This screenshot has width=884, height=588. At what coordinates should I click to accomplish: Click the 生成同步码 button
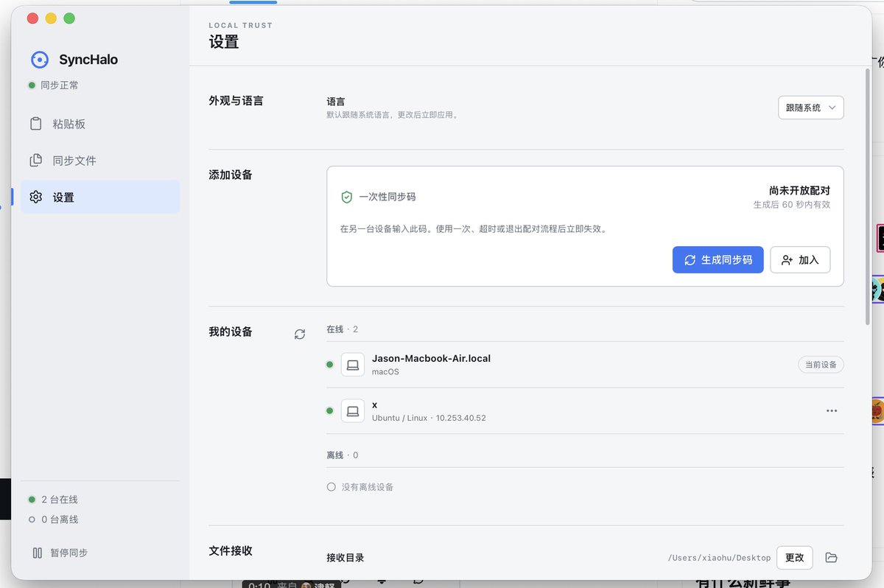point(718,260)
